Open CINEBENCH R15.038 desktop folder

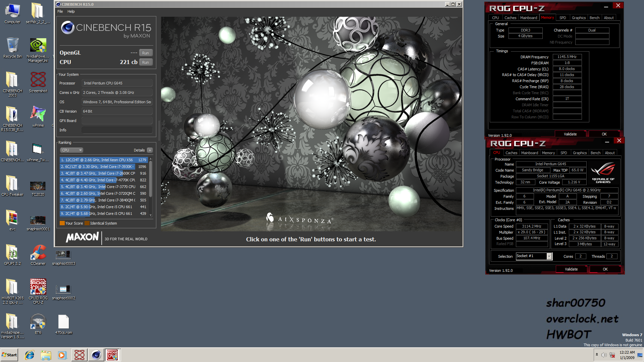tap(12, 119)
